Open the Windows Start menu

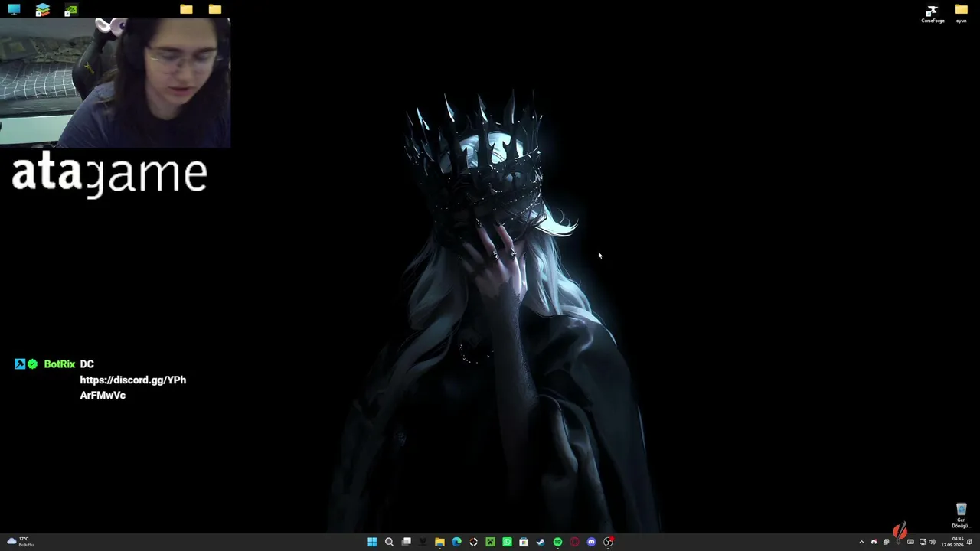[x=372, y=542]
